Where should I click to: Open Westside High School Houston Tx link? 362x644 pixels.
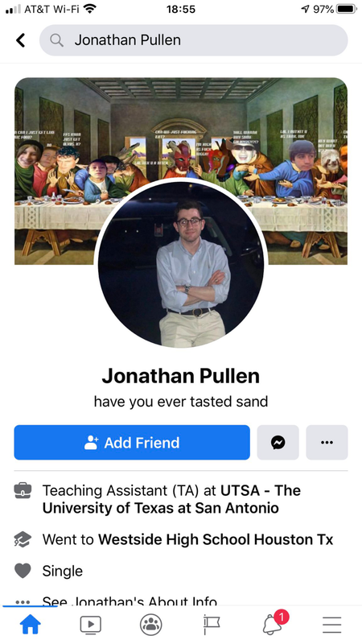216,539
